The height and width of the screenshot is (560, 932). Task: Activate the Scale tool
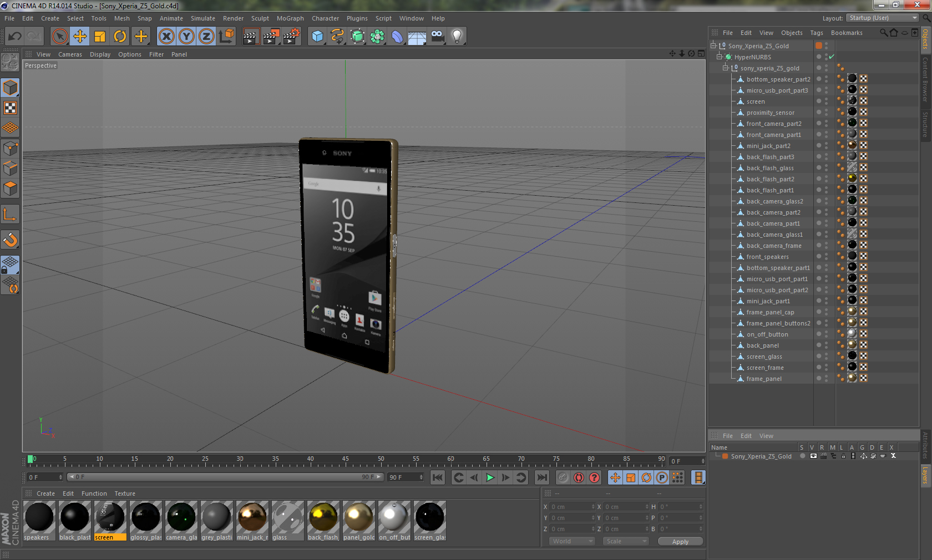[100, 37]
